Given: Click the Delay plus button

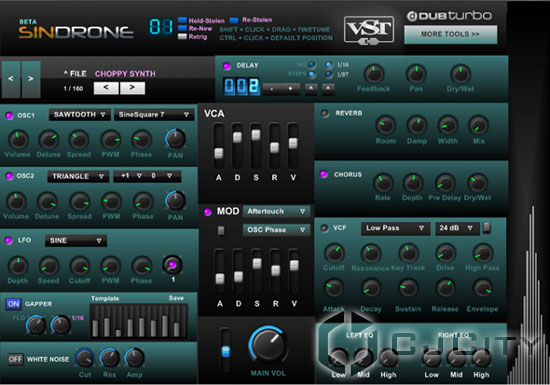Looking at the screenshot, I should click(x=290, y=89).
